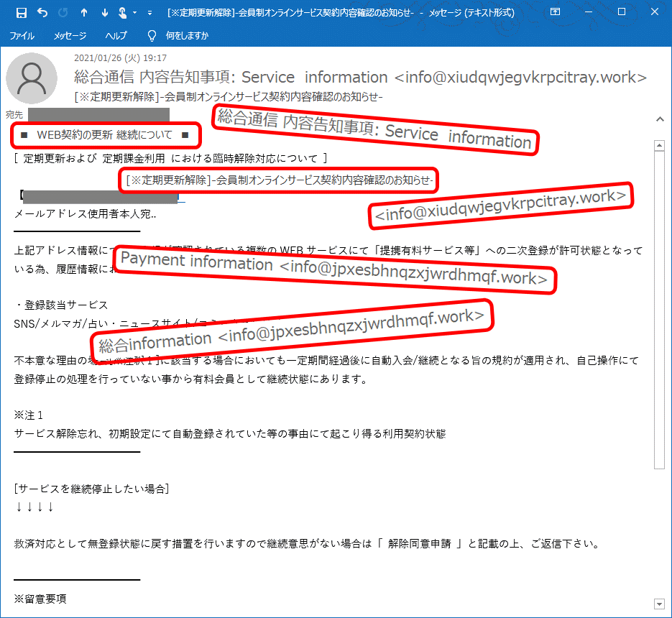
Task: Click the line starting サービス解除忘れ
Action: (x=230, y=434)
